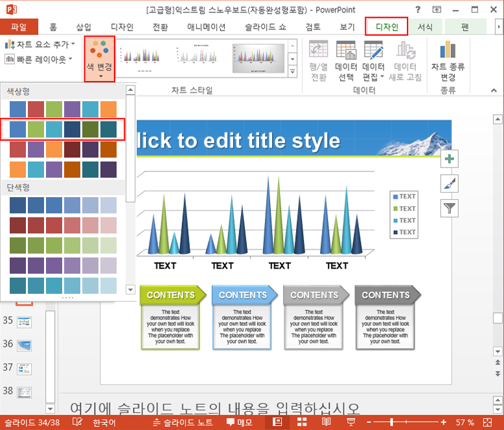504x430 pixels.
Task: Click zoom in plus button
Action: (444, 422)
